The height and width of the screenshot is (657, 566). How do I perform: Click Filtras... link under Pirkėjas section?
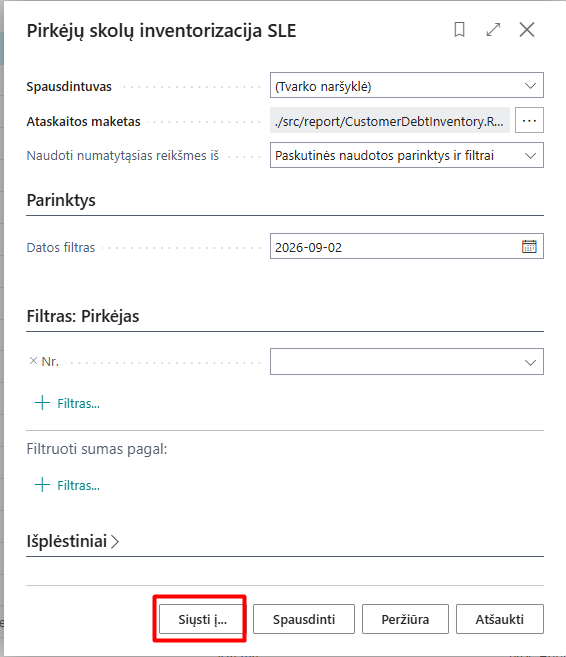click(78, 404)
